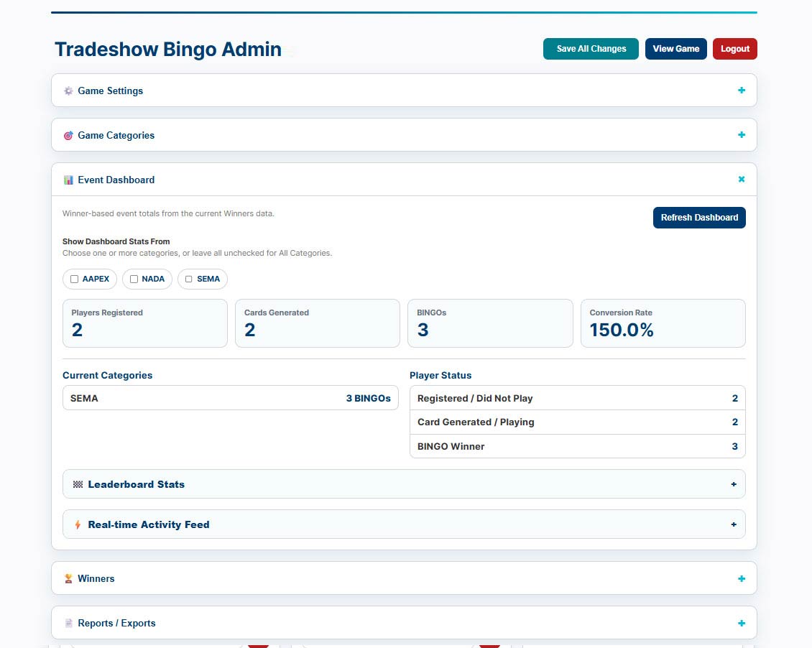Click the Save All Changes button
This screenshot has height=648, width=812.
pos(591,49)
